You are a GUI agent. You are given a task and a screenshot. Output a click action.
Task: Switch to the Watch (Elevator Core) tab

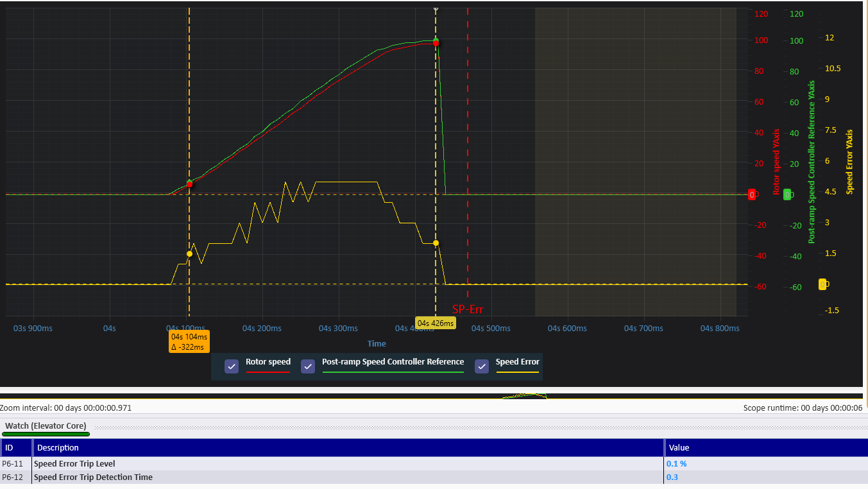click(46, 425)
